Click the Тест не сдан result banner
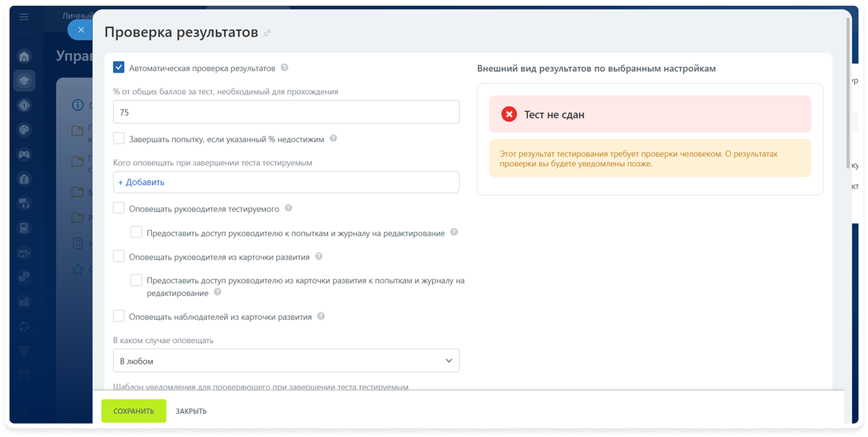Image resolution: width=868 pixels, height=437 pixels. tap(650, 114)
